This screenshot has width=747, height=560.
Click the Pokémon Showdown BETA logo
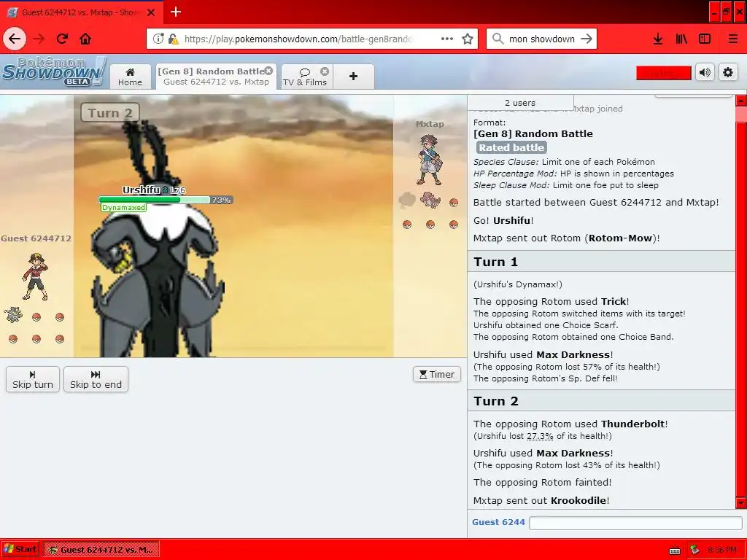tap(54, 72)
